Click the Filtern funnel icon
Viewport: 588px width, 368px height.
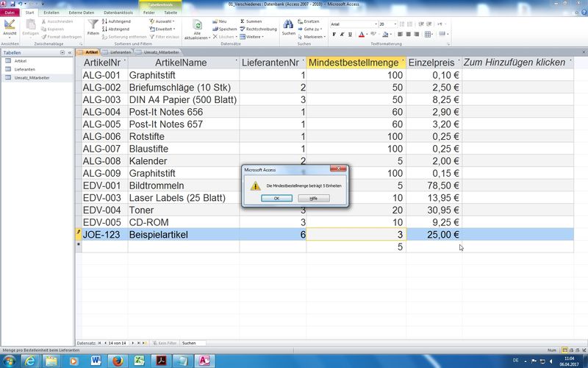click(93, 25)
